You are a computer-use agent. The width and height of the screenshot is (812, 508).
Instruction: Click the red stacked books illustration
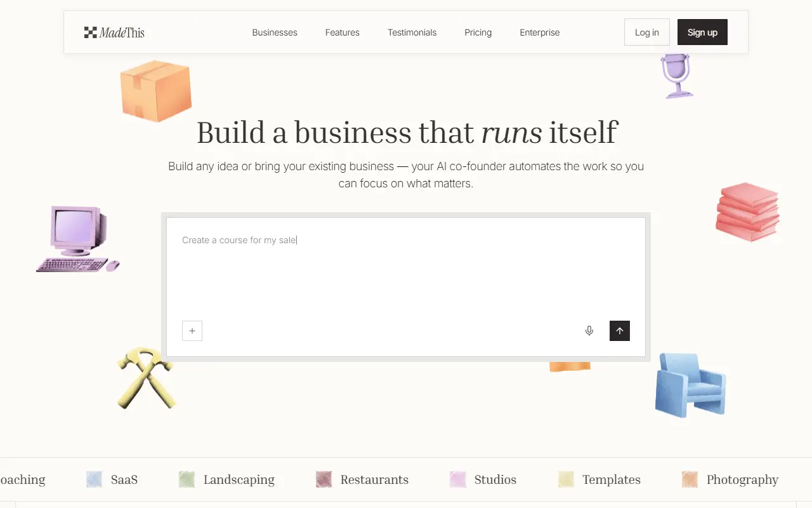pos(748,212)
